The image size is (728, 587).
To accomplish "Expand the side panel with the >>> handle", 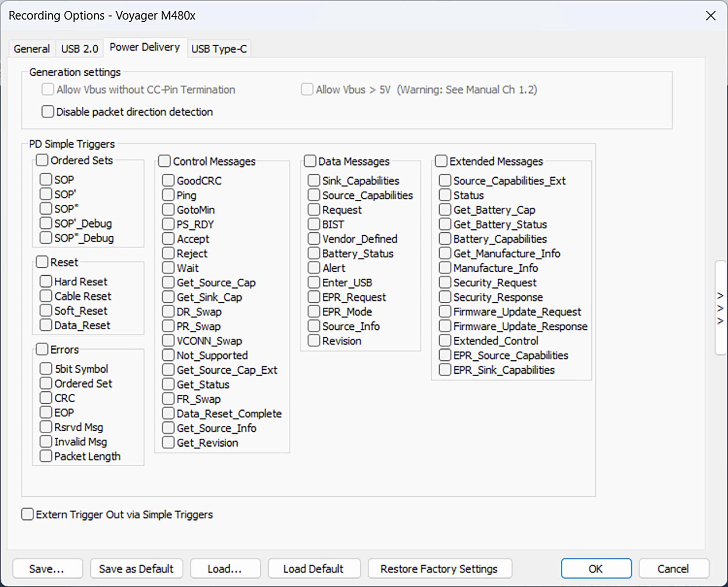I will pos(721,308).
